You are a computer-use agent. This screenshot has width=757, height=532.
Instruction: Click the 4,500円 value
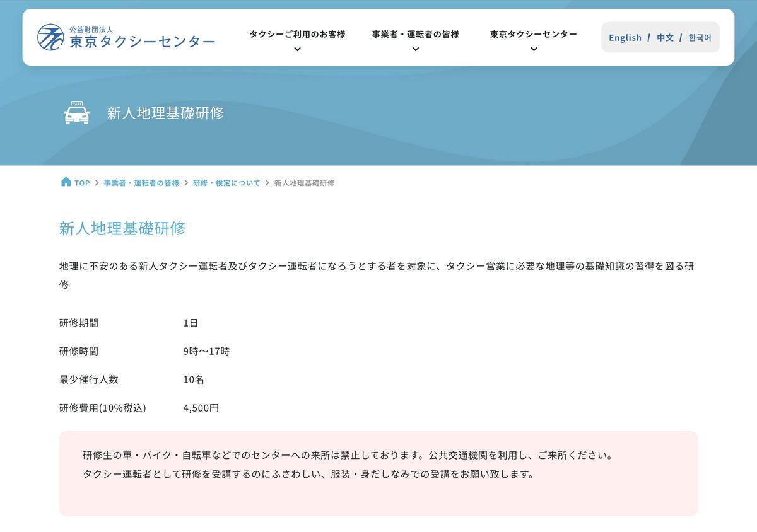[x=201, y=408]
